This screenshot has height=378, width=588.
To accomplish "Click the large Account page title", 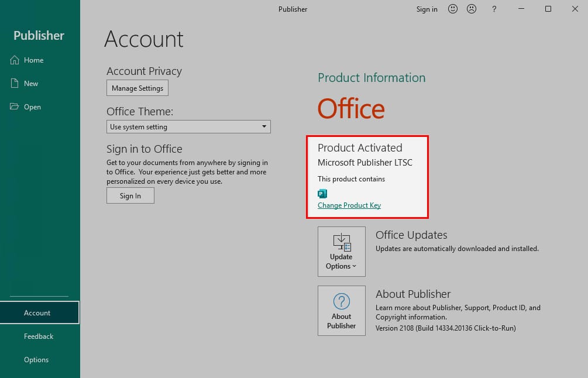I will coord(144,39).
